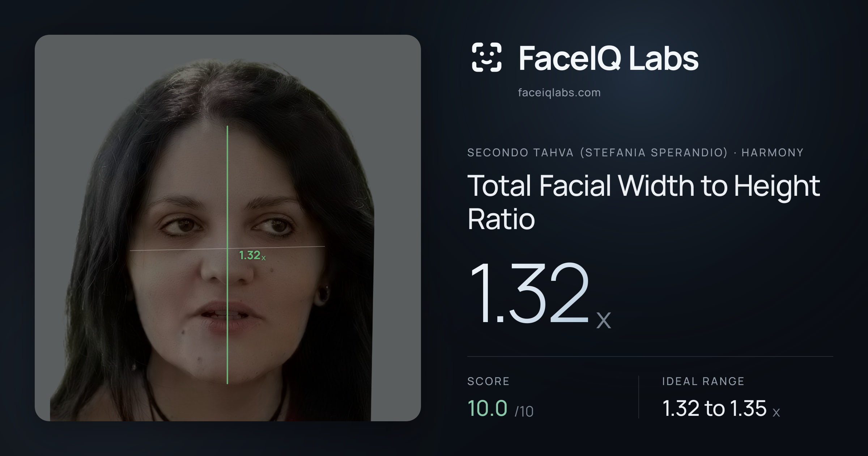Click 'SECONDO TAHVA (STEFANIA SPERANDIO)' subtitle
This screenshot has height=456, width=868.
tap(597, 152)
